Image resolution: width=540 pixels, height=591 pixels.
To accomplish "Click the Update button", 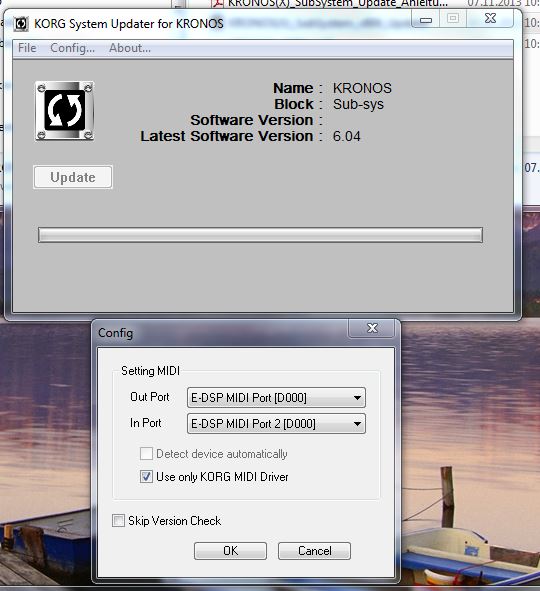I will 73,177.
